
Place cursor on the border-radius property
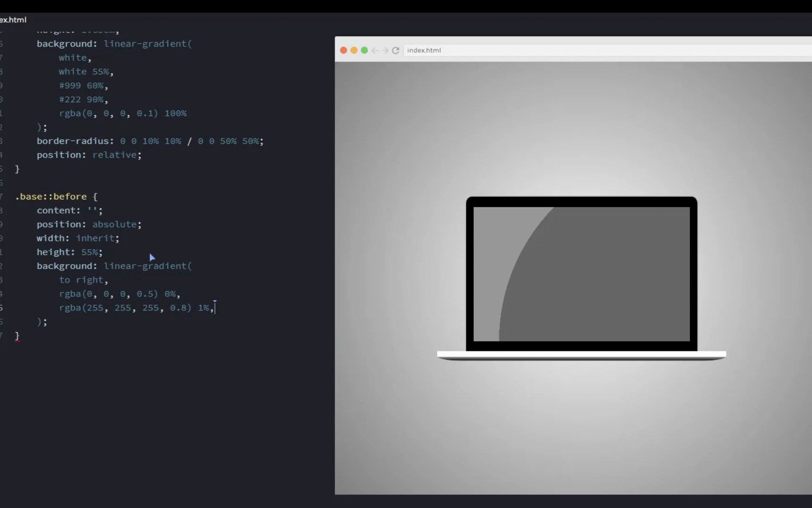(x=74, y=141)
